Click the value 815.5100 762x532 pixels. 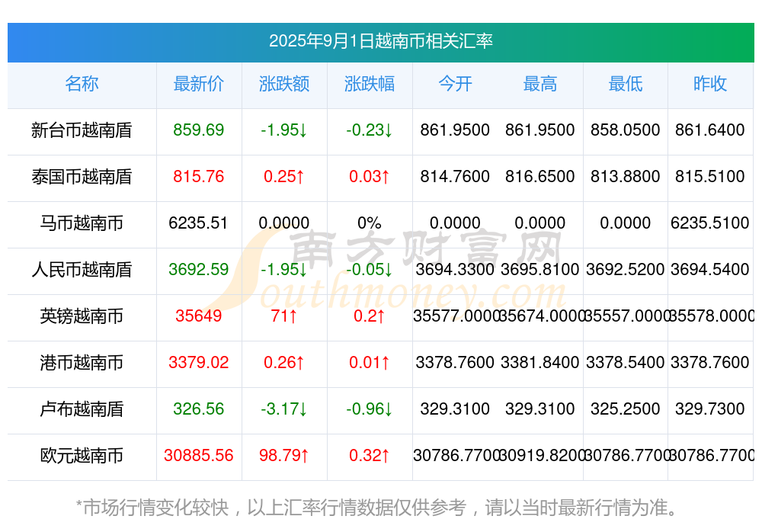pyautogui.click(x=710, y=176)
